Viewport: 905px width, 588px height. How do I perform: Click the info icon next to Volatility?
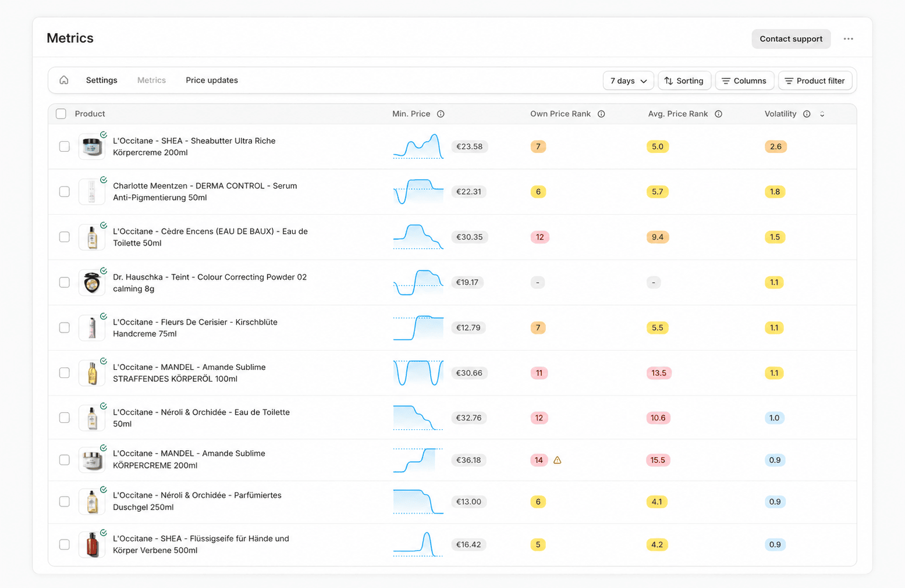[807, 114]
